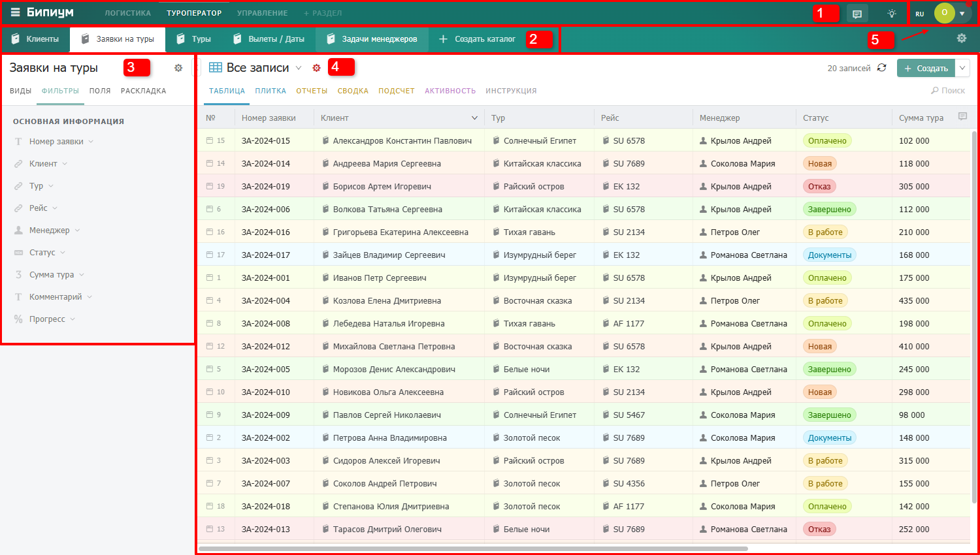This screenshot has width=980, height=555.
Task: Open the record icon for row number 15
Action: click(x=210, y=140)
